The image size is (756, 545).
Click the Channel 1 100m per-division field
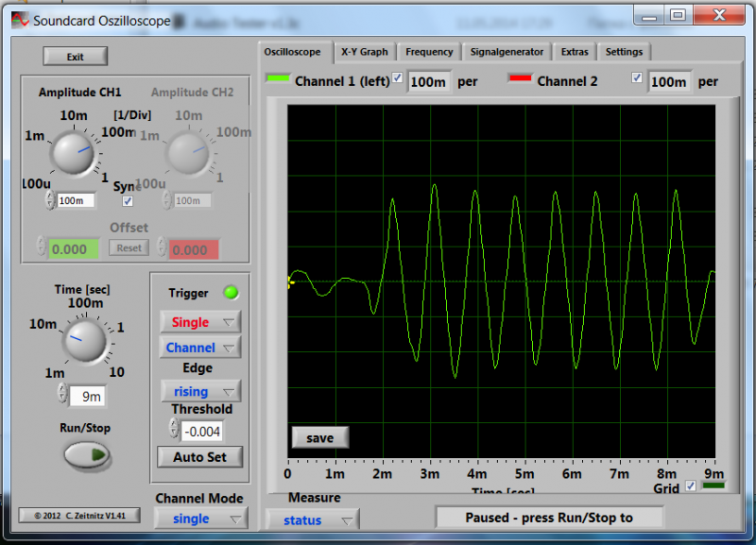(x=429, y=81)
